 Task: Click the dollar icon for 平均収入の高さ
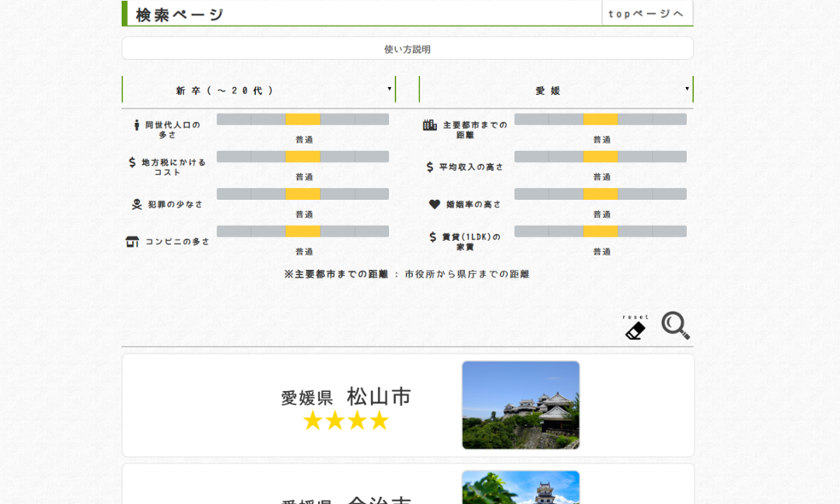[430, 167]
